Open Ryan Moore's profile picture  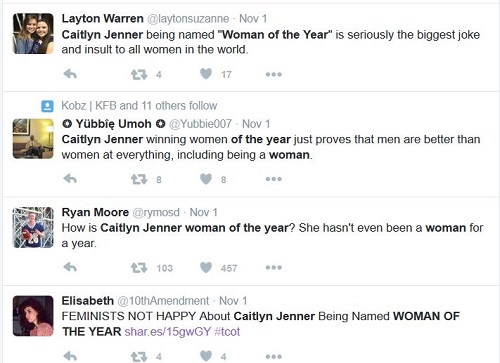pos(33,227)
